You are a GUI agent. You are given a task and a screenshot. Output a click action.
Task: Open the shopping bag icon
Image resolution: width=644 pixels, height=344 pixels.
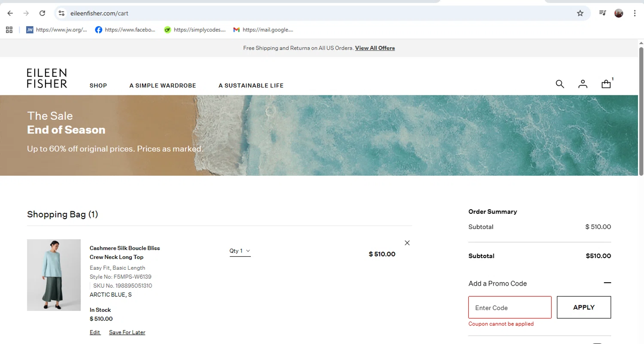(606, 84)
